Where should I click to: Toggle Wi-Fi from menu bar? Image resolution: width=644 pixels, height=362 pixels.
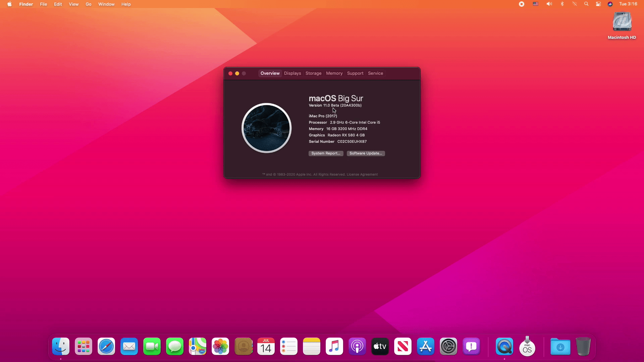pos(574,4)
